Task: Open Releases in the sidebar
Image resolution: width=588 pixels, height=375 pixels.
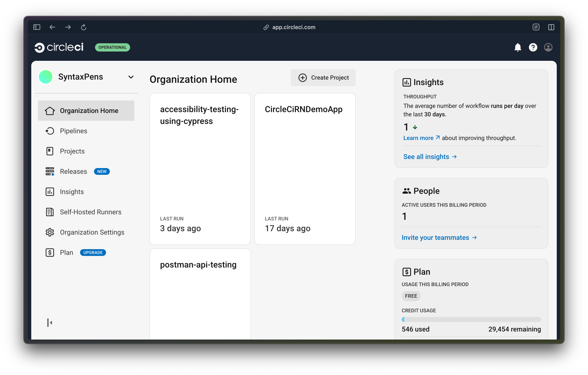Action: point(86,171)
